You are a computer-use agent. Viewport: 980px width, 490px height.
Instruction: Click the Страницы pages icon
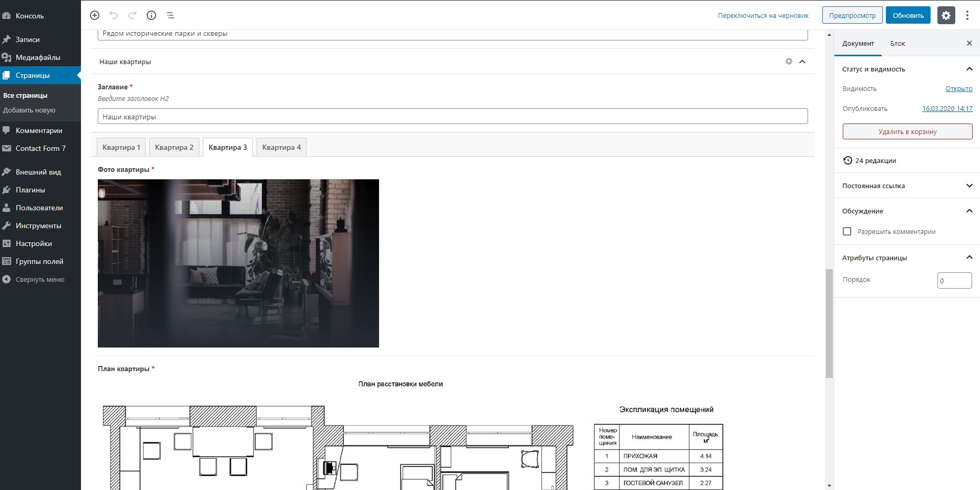click(x=6, y=75)
